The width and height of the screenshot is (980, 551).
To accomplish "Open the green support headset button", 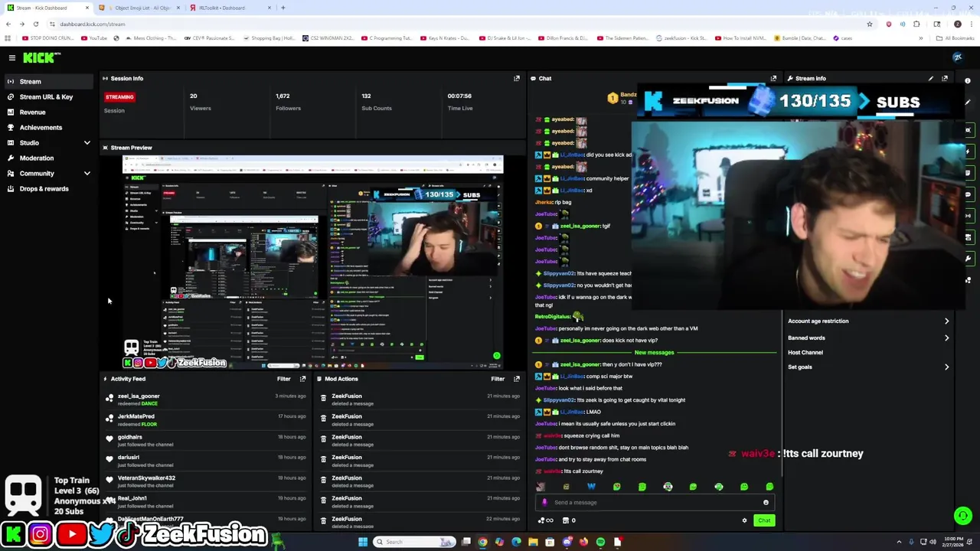I will (x=963, y=516).
